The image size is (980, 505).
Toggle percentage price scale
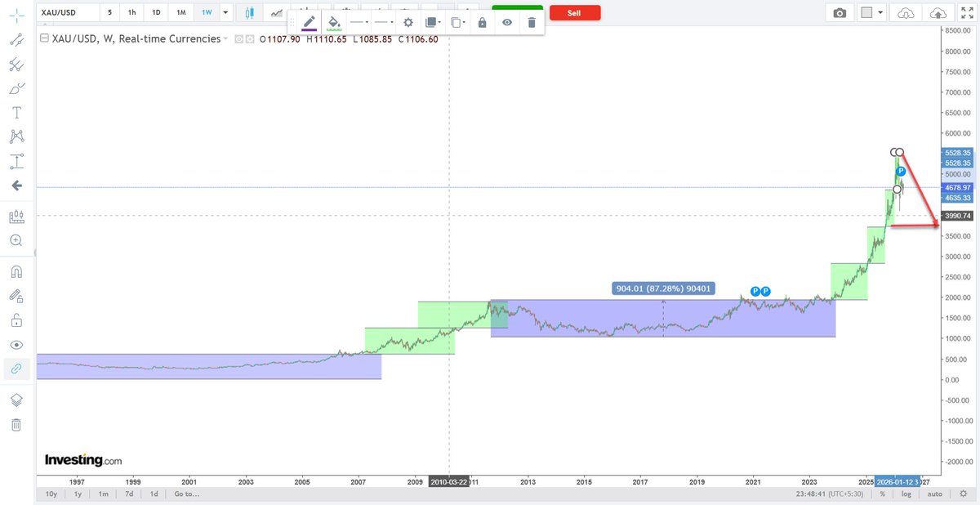point(883,494)
